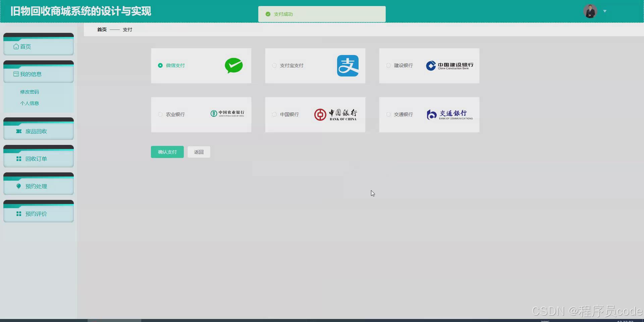Select the 农业银行 radio button
This screenshot has width=644, height=322.
point(160,114)
